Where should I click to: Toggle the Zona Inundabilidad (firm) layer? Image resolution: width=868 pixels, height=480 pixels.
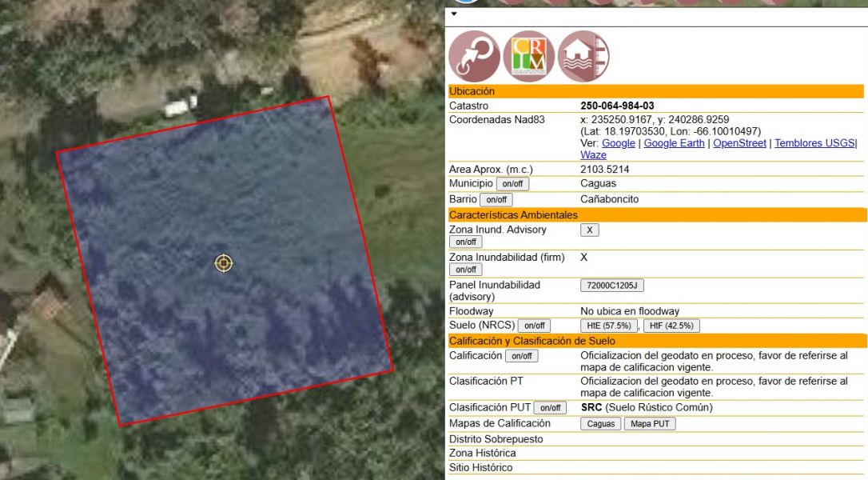(466, 270)
